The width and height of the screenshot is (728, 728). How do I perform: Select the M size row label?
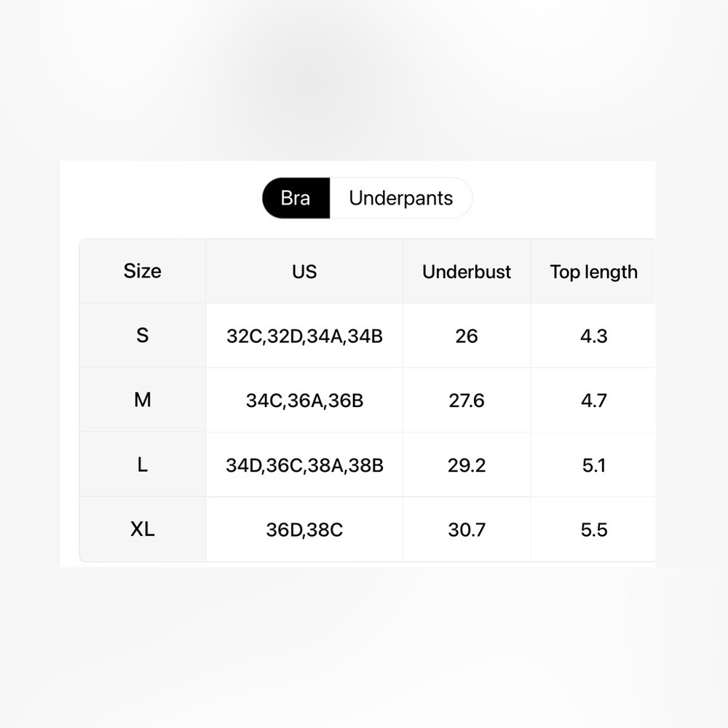point(143,400)
